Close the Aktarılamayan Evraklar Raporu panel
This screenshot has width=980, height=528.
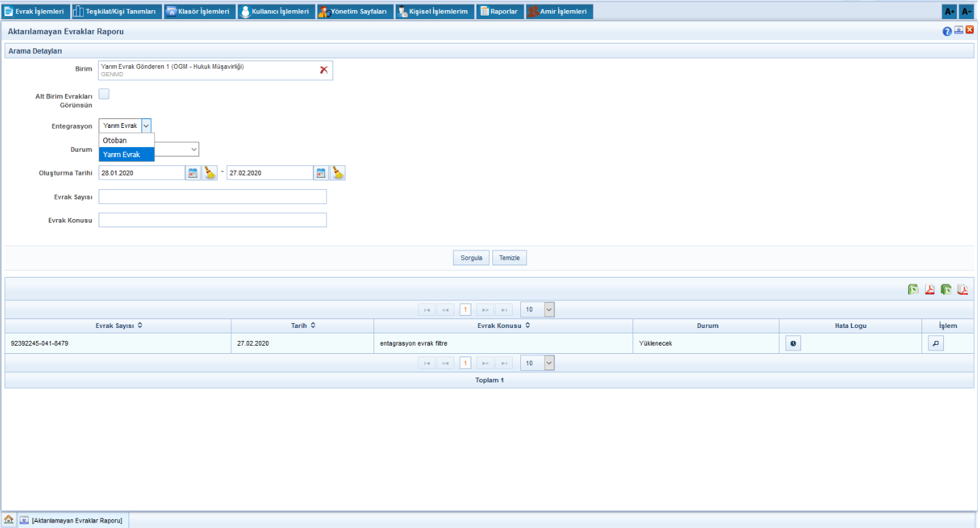coord(970,30)
